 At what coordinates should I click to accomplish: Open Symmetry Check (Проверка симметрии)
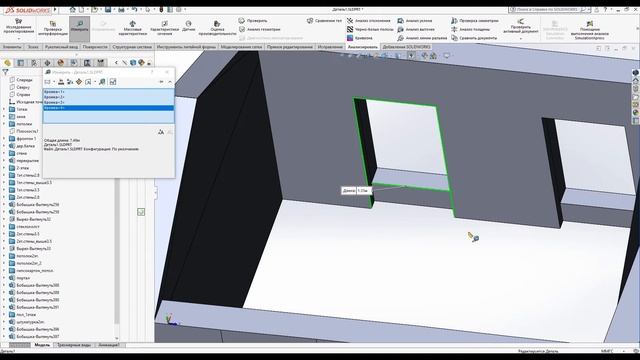click(x=475, y=20)
